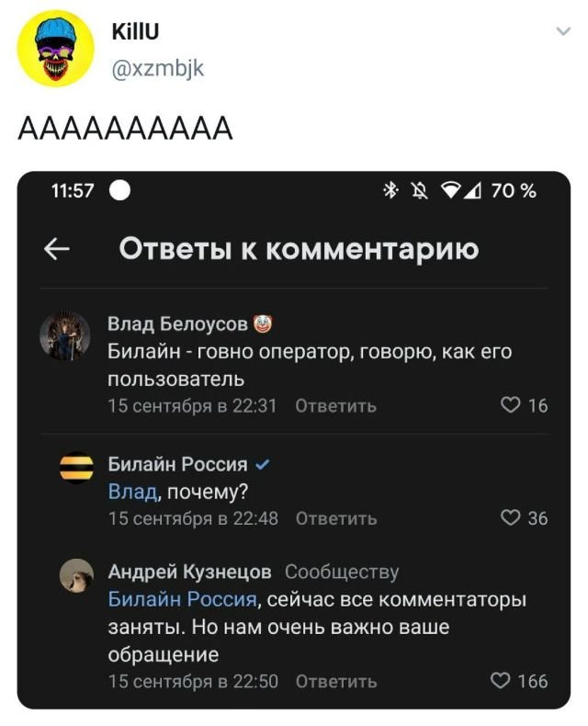Tap the muted bell status icon
The image size is (588, 726).
[x=418, y=191]
